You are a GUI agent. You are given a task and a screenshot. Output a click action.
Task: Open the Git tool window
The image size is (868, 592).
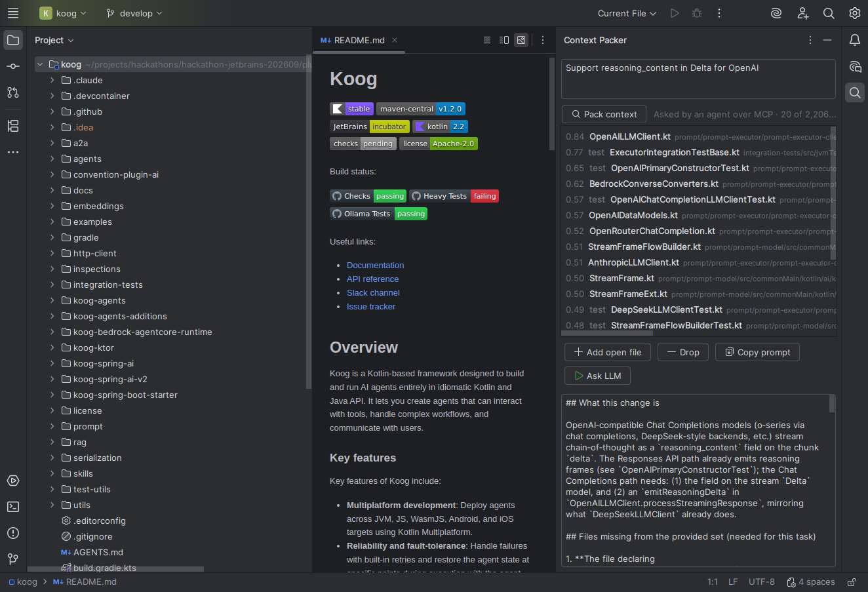13,559
